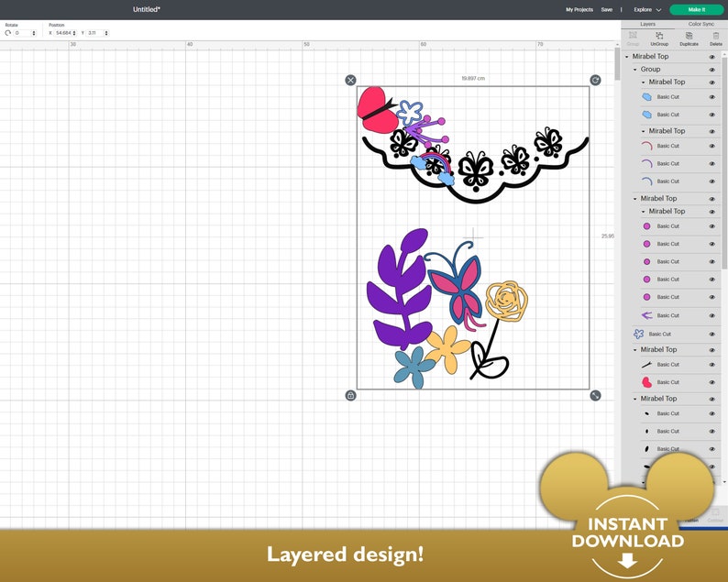The height and width of the screenshot is (582, 728).
Task: Open the Explore machine dropdown
Action: [x=647, y=9]
